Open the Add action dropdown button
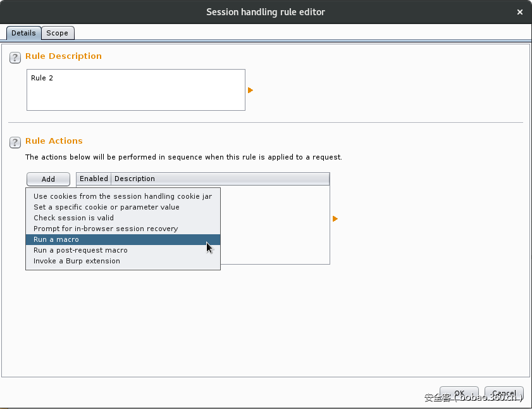 click(48, 179)
